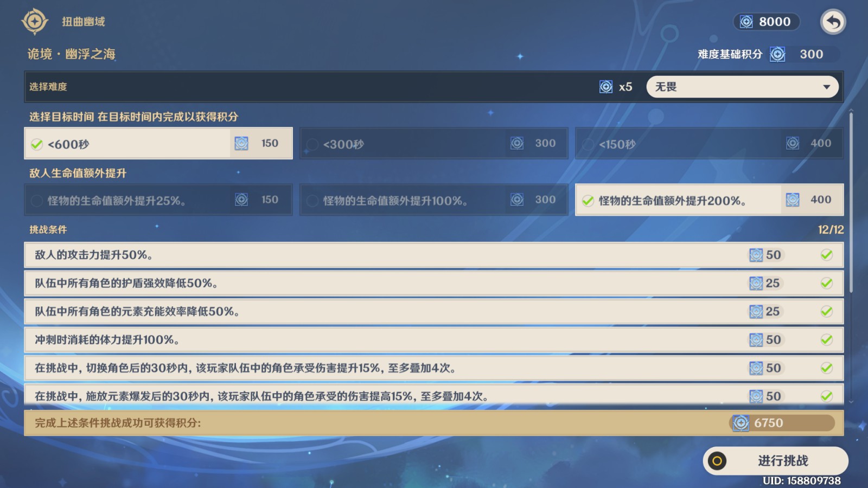
Task: Click the multiplier point icon beside x5
Action: (x=606, y=87)
